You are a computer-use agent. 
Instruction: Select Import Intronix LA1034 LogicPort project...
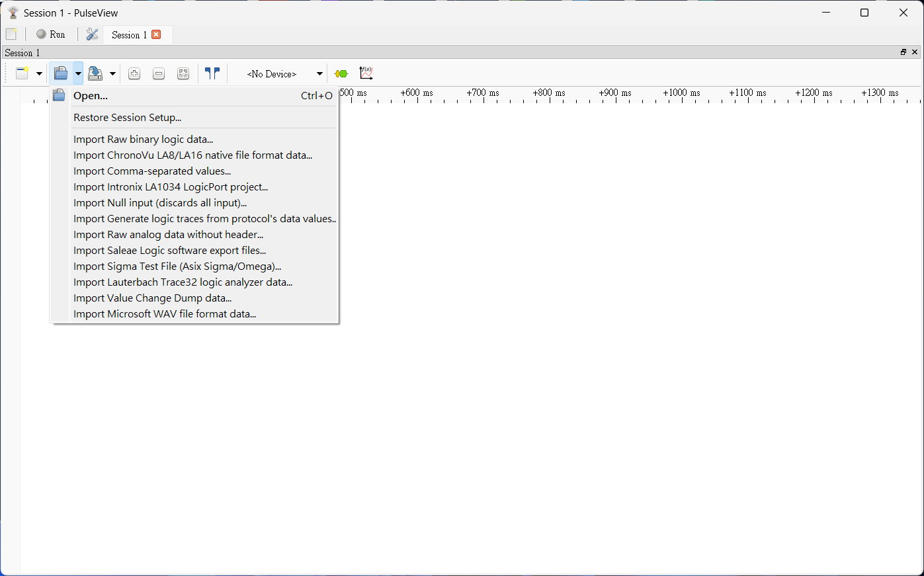click(194, 187)
